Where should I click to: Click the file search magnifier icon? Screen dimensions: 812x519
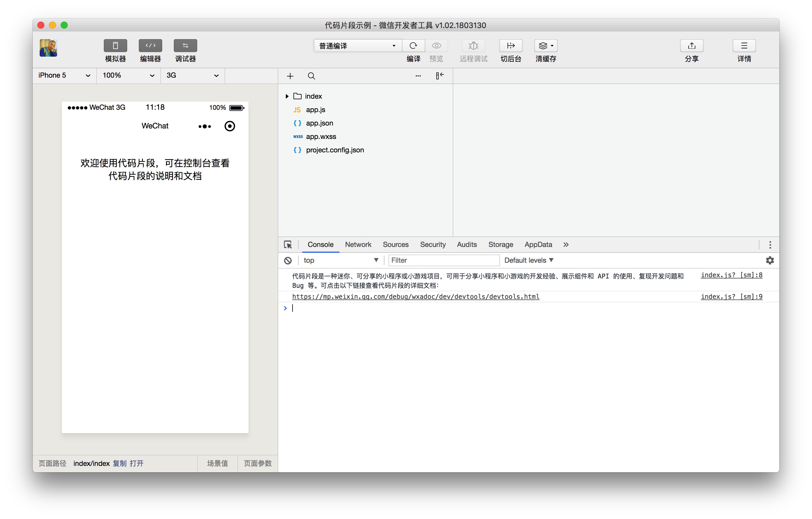[311, 76]
